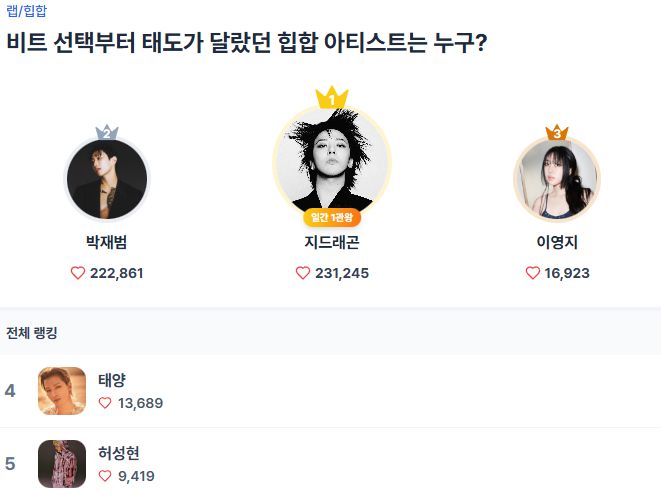Open 허성현's name in the rank 5 row

coord(119,453)
